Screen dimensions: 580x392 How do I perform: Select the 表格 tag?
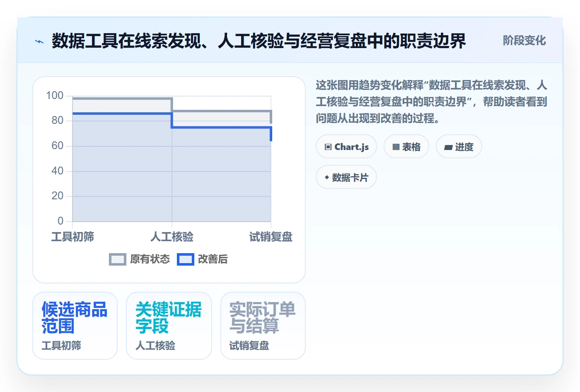tap(406, 147)
